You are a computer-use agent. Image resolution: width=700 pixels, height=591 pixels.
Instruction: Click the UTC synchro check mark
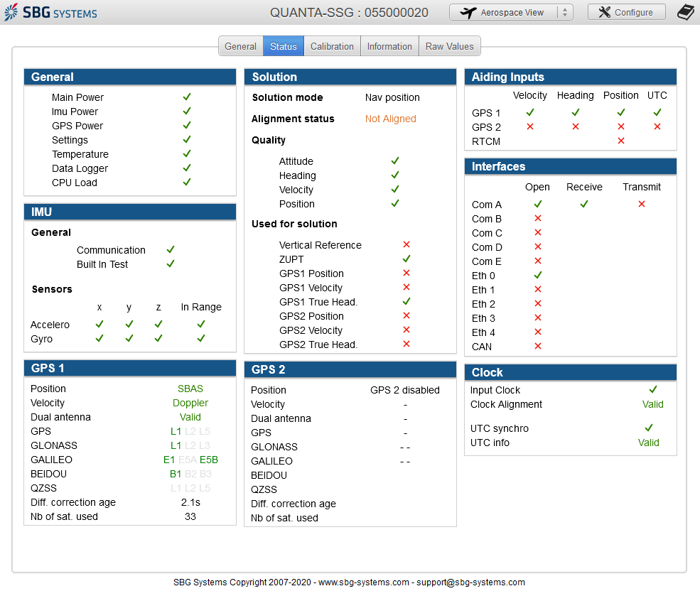[x=649, y=428]
